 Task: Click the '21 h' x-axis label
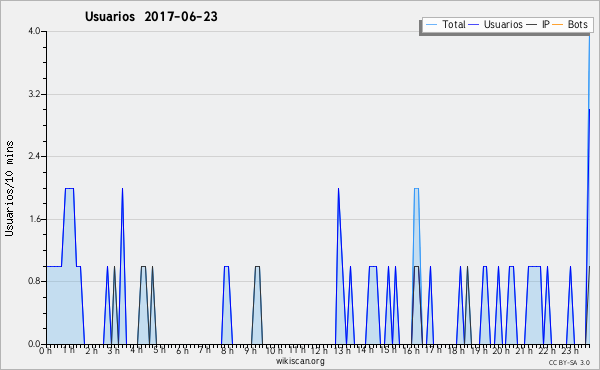coord(524,350)
